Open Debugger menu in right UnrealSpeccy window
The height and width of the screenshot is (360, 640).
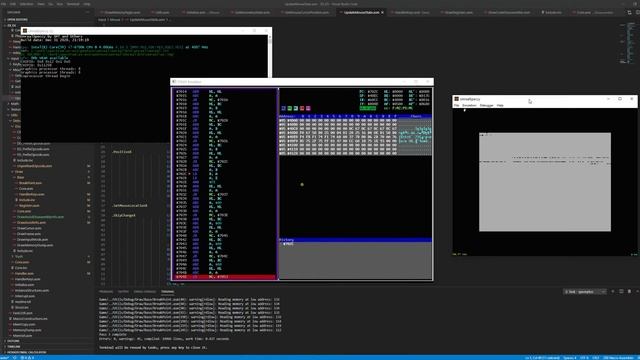[486, 105]
